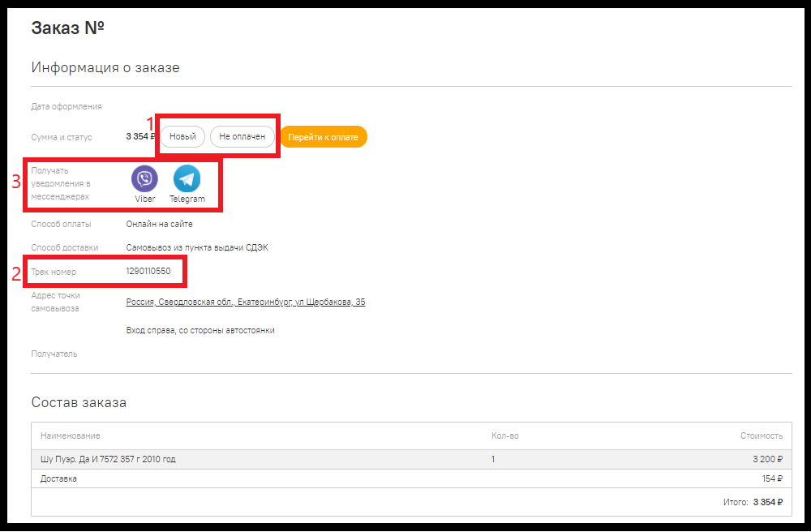Select the Не оплачен status badge

click(x=242, y=136)
